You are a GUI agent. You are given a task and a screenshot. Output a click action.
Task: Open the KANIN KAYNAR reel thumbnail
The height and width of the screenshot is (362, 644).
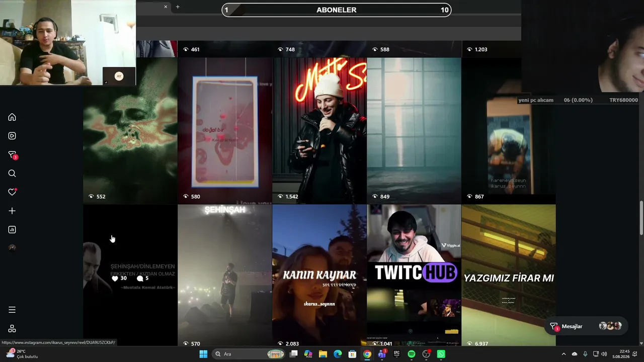pos(319,276)
